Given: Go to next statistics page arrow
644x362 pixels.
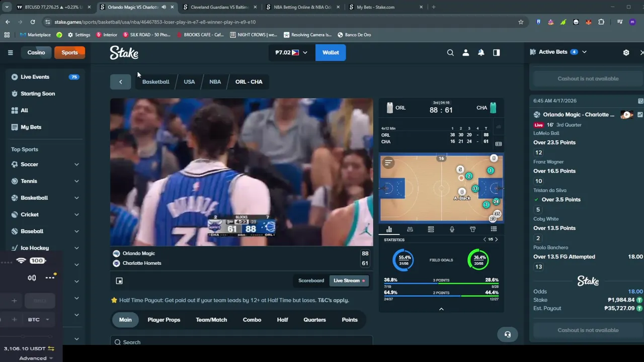Looking at the screenshot, I should pyautogui.click(x=497, y=239).
